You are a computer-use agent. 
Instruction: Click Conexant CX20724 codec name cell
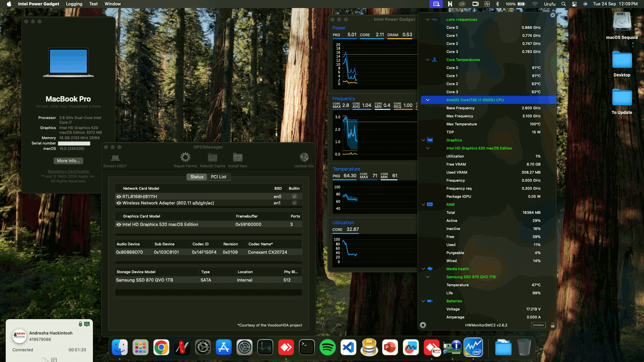coord(267,252)
